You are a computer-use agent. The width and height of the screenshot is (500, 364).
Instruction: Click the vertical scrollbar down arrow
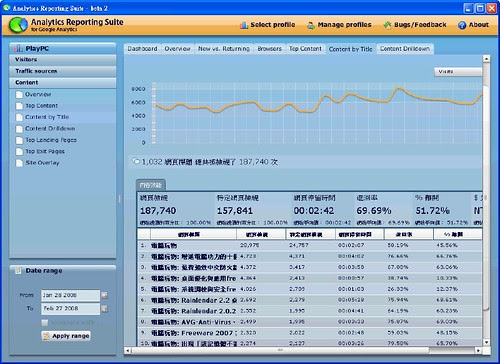click(x=486, y=342)
